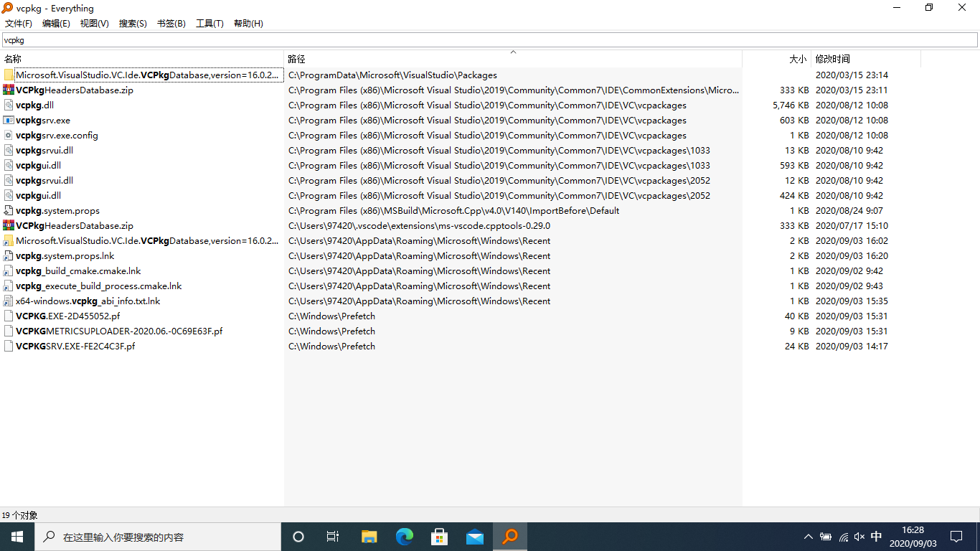980x551 pixels.
Task: Open Task View on the taskbar
Action: (333, 537)
